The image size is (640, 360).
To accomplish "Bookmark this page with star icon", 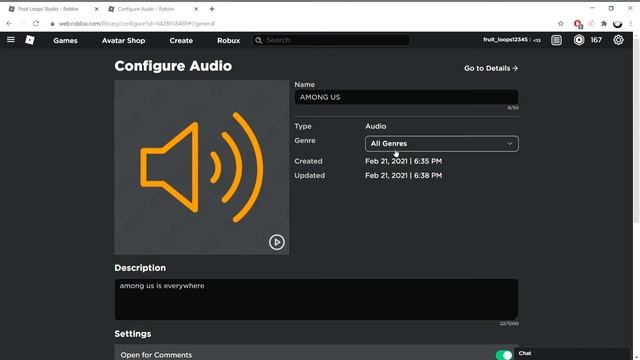I will [x=561, y=24].
